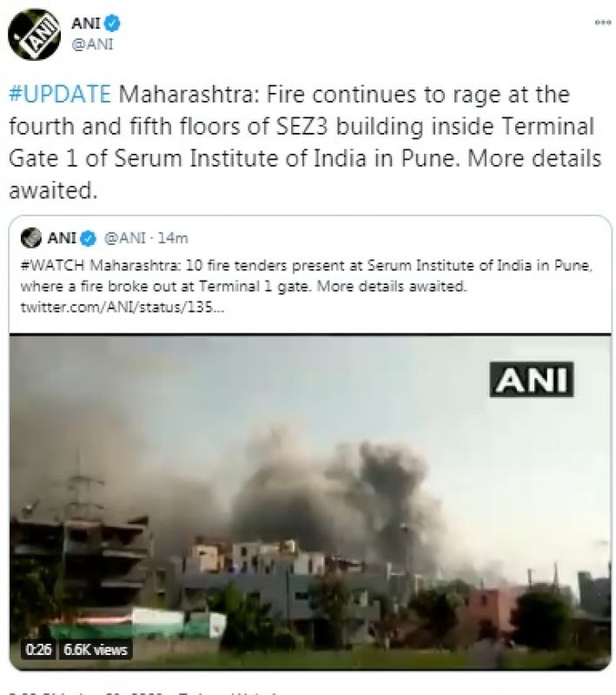Click the 6.6K views counter
The width and height of the screenshot is (616, 695).
tap(96, 650)
